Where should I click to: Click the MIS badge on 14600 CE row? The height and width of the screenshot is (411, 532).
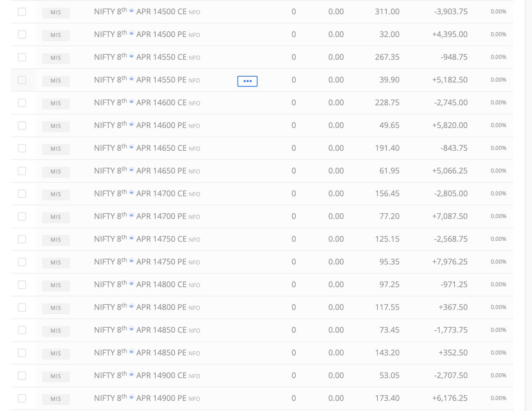(56, 104)
